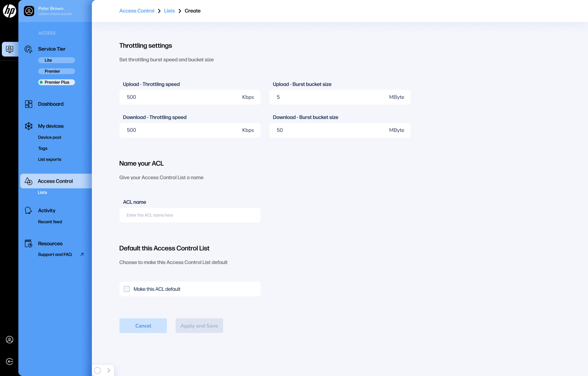The height and width of the screenshot is (376, 588).
Task: Focus the ACL name input field
Action: click(190, 215)
